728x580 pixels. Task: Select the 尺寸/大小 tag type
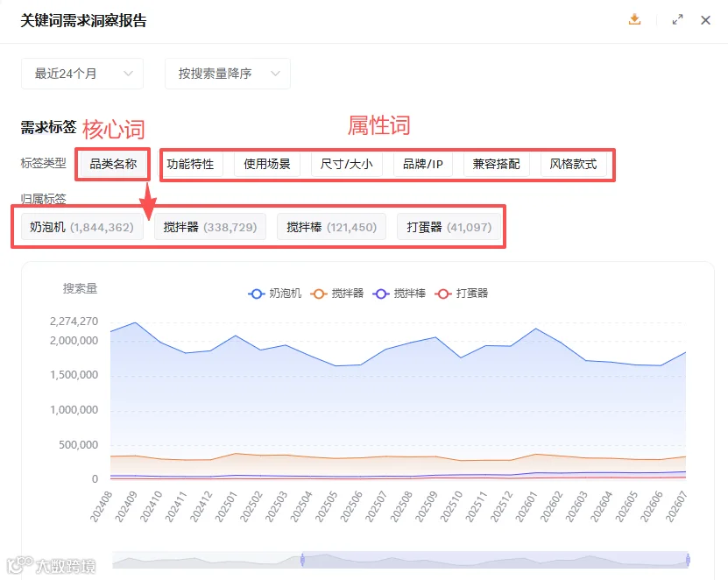point(346,164)
